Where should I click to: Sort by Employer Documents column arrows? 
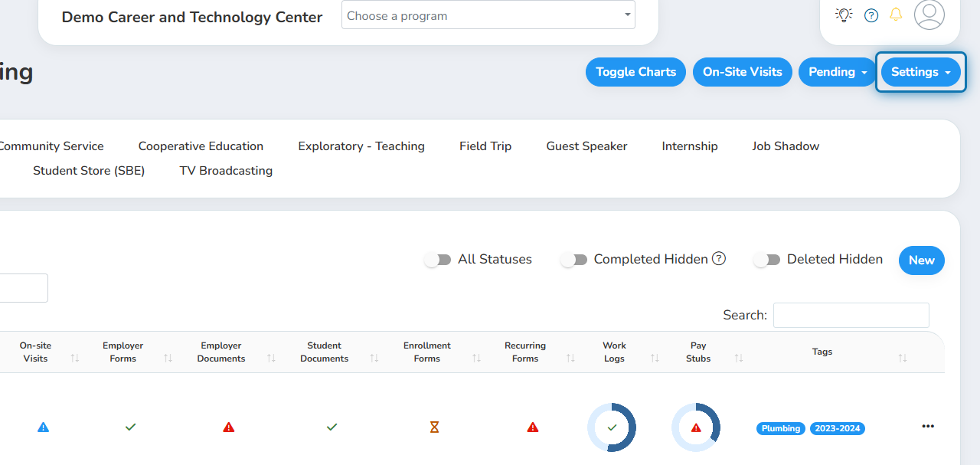click(271, 358)
